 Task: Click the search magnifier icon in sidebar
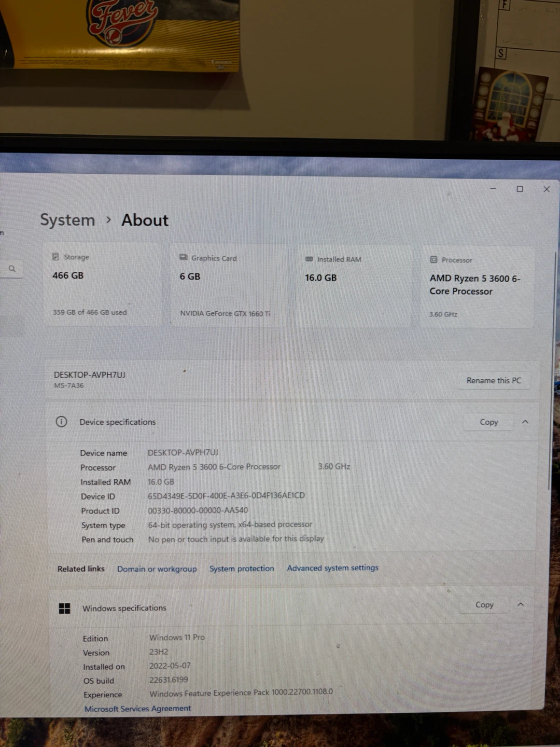tap(12, 268)
